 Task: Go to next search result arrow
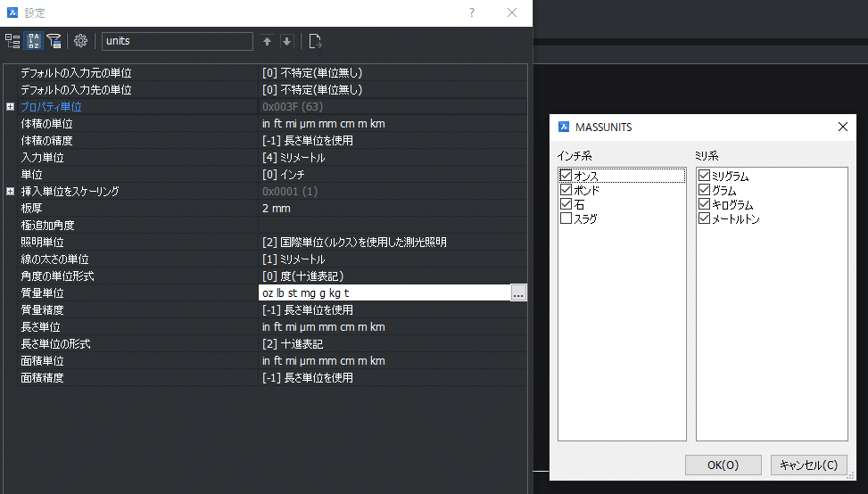click(x=286, y=42)
